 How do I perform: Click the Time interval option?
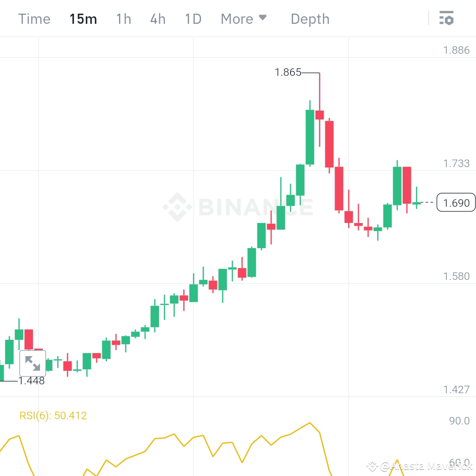(34, 19)
